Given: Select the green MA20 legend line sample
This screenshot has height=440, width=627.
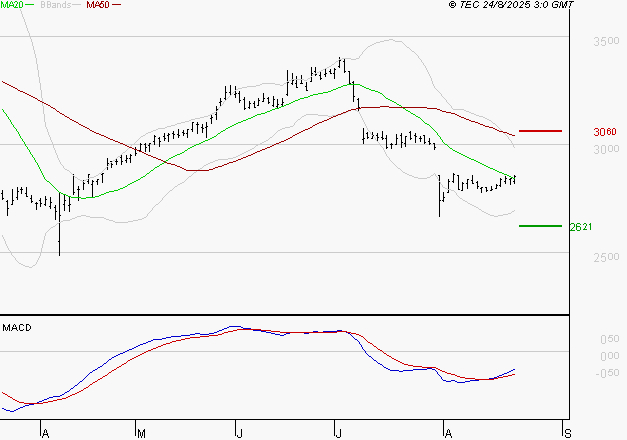Looking at the screenshot, I should [31, 5].
